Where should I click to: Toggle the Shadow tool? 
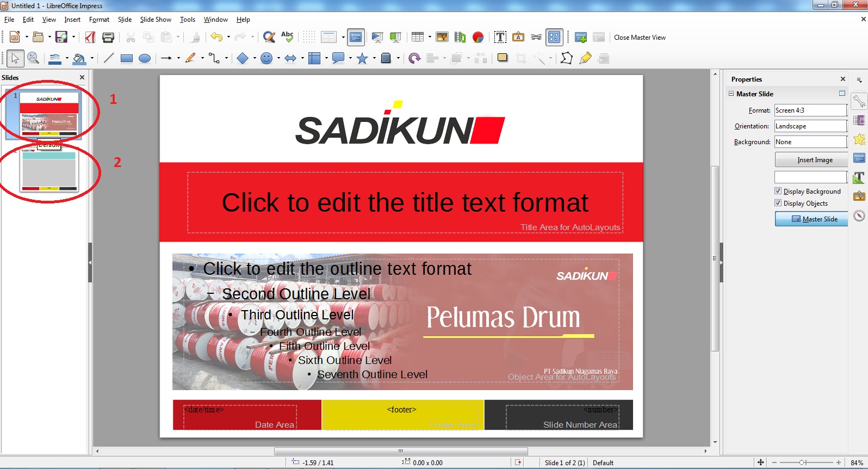click(503, 58)
